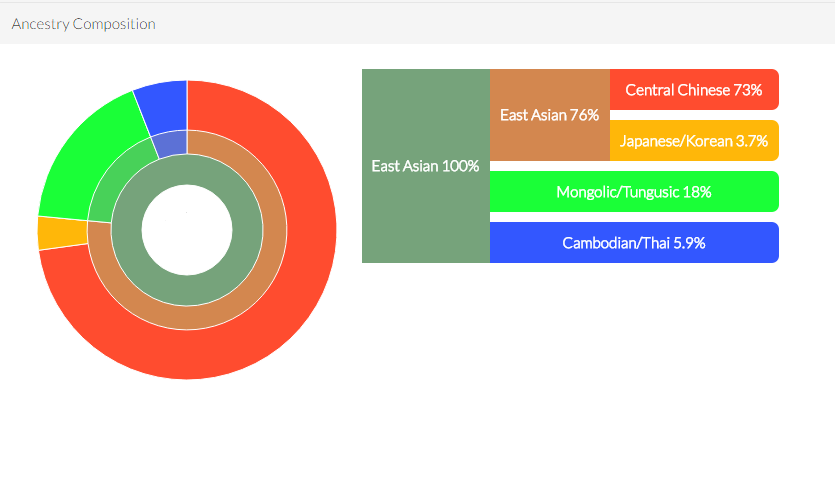Click the Japanese/Korean 3.7% bar

click(x=694, y=141)
